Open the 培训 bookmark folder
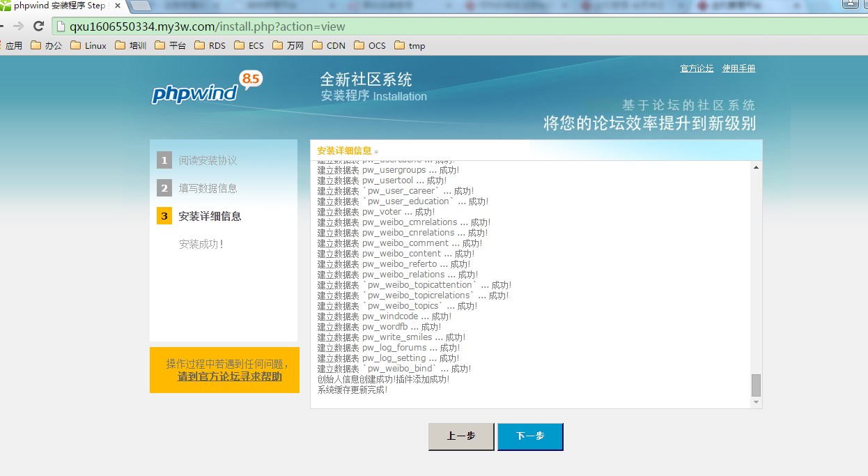 click(130, 46)
